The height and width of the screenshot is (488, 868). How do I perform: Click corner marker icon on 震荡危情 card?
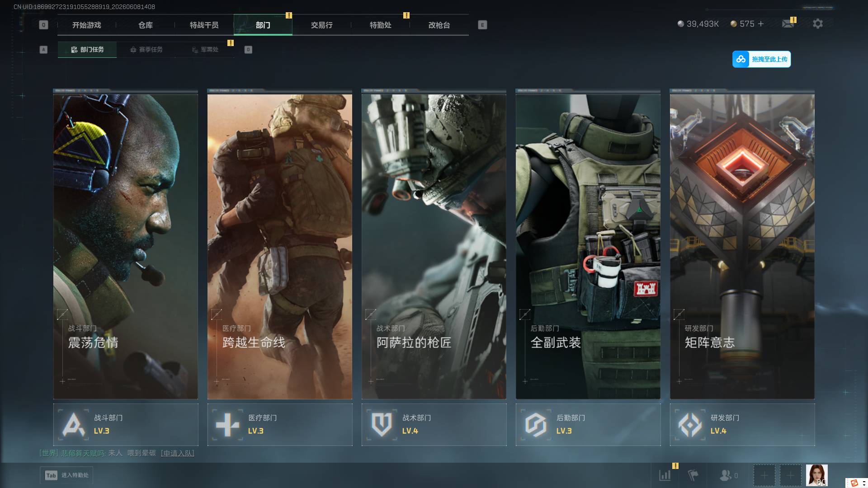tap(62, 314)
